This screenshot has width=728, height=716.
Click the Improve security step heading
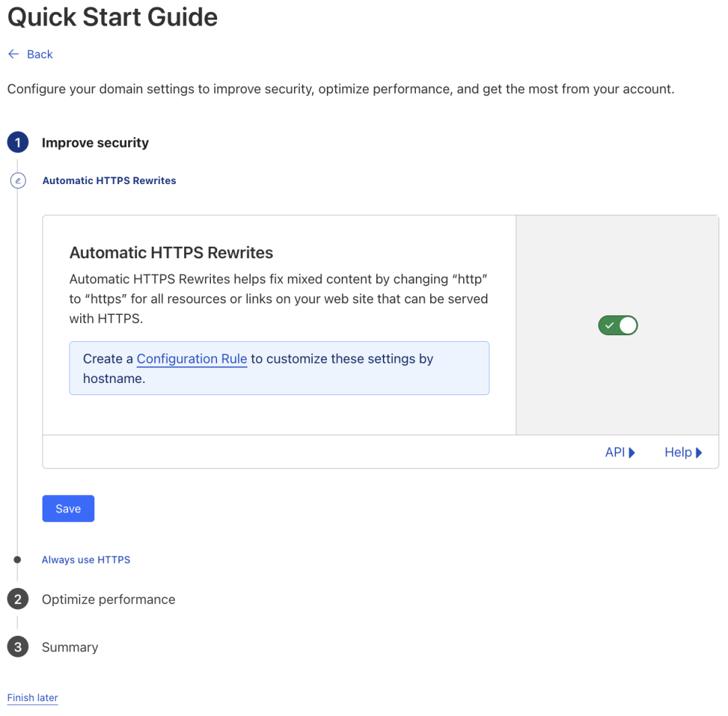[95, 143]
